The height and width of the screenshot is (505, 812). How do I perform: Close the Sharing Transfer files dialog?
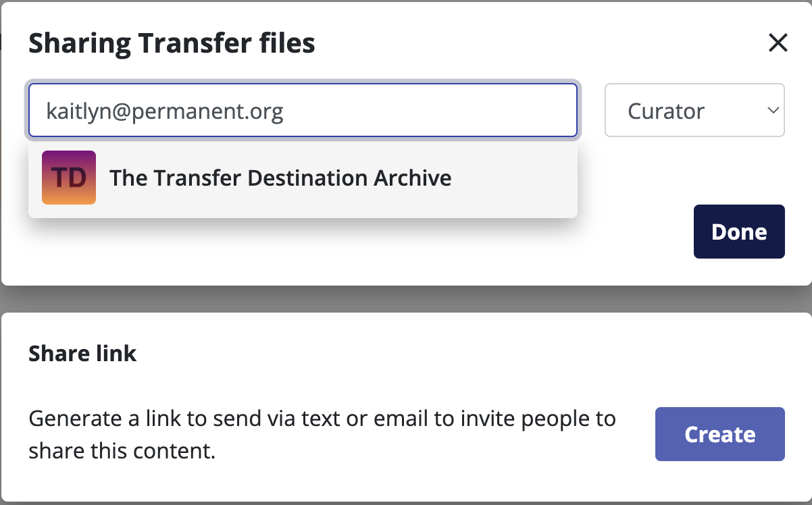click(x=778, y=43)
